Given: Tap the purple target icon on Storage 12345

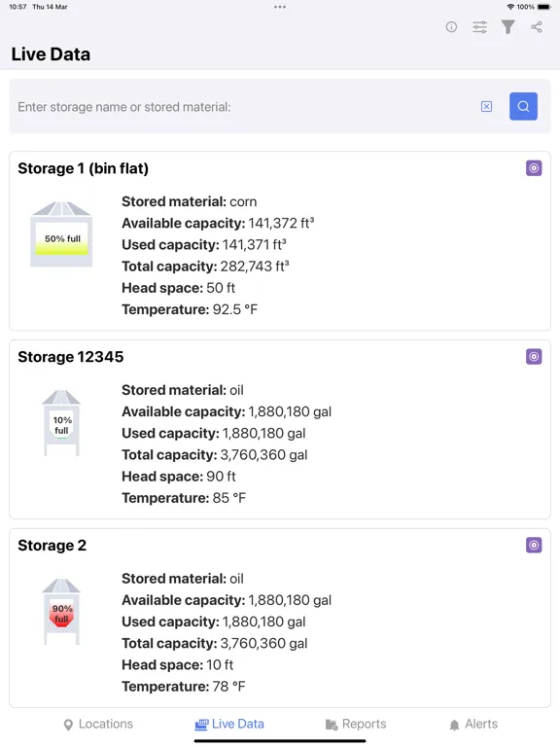Looking at the screenshot, I should pyautogui.click(x=534, y=356).
